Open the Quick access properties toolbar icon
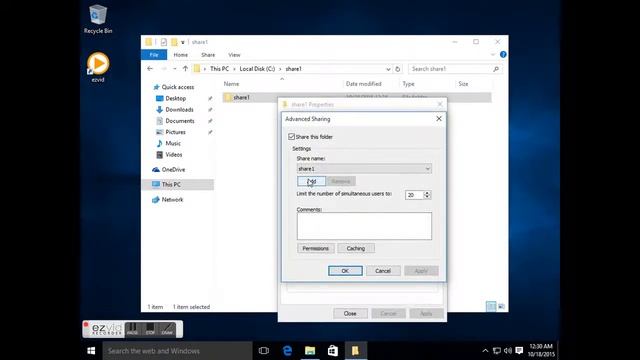The width and height of the screenshot is (640, 360). point(164,42)
